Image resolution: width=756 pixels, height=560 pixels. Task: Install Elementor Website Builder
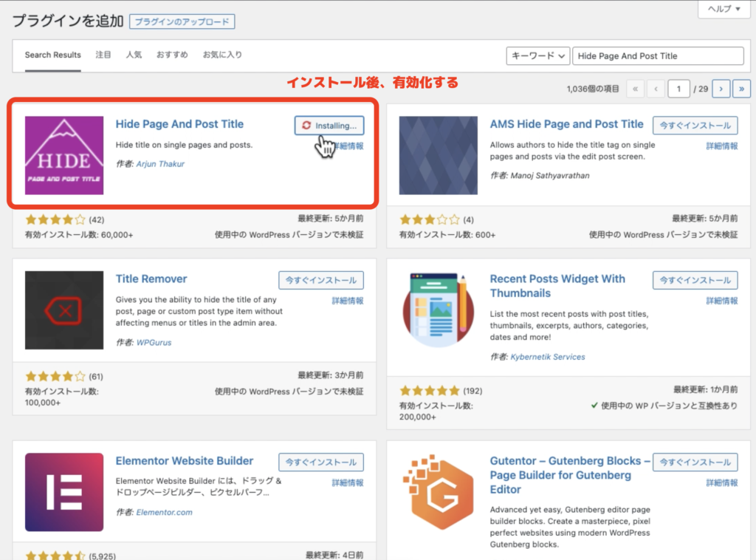(321, 462)
